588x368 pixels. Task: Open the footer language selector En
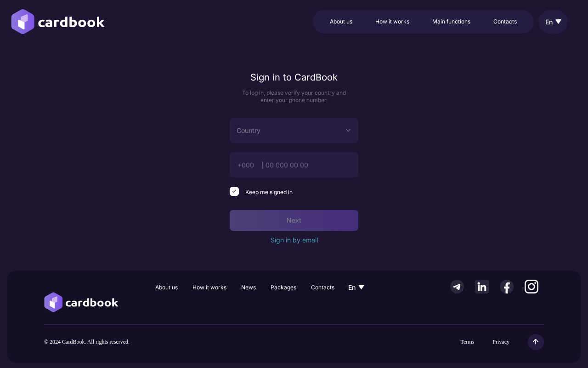coord(356,287)
